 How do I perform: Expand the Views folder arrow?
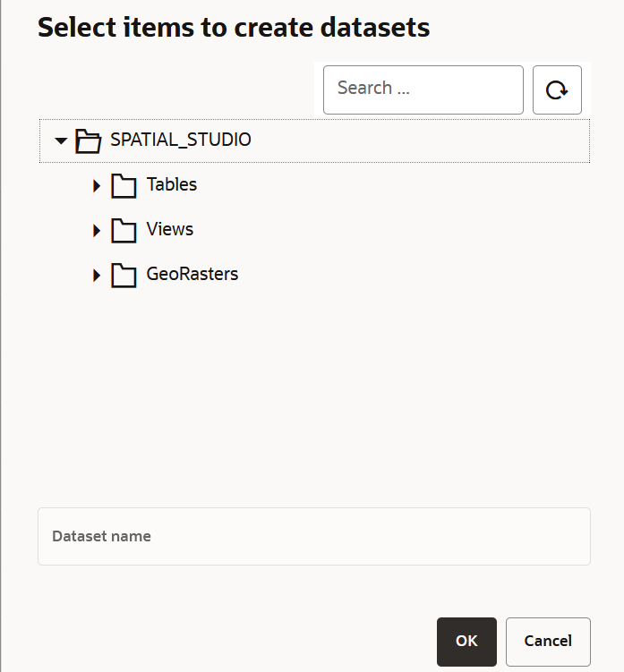97,230
